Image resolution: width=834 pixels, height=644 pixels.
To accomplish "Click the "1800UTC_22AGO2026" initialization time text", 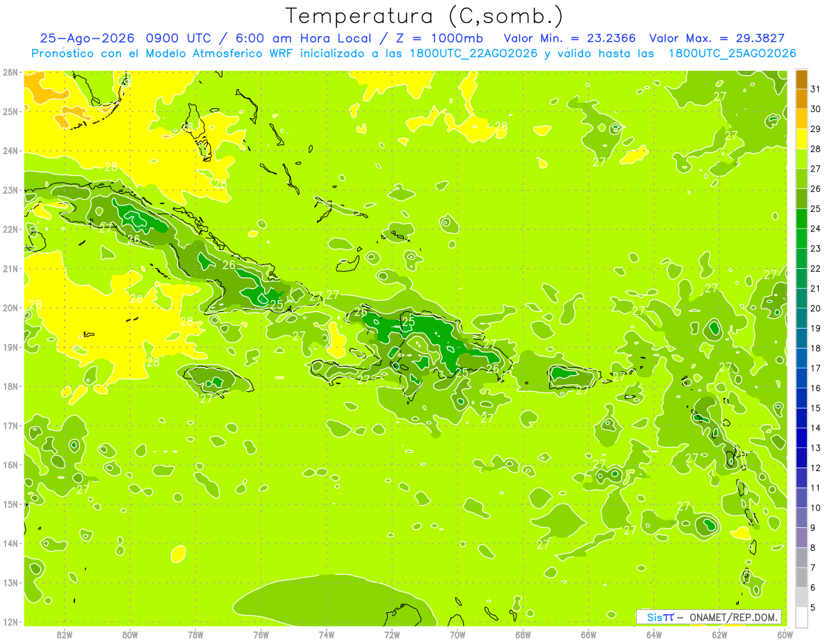I will 471,53.
